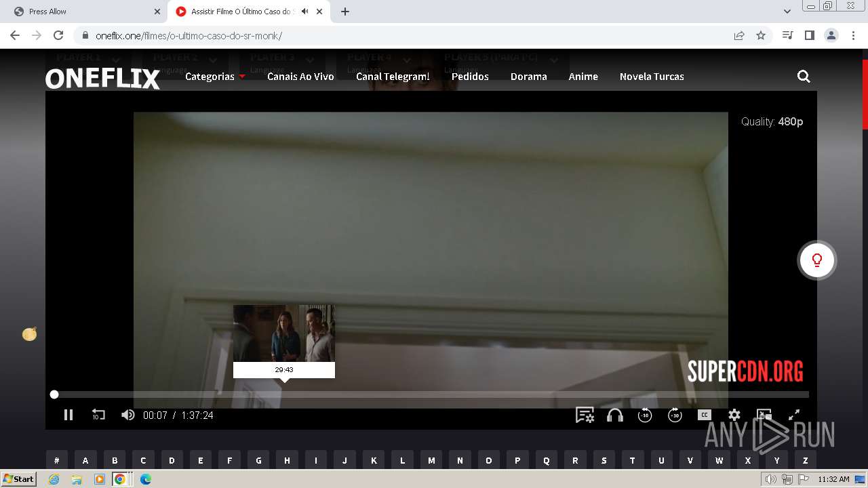The image size is (868, 488).
Task: Skip back 10 seconds circular icon
Action: tap(645, 415)
